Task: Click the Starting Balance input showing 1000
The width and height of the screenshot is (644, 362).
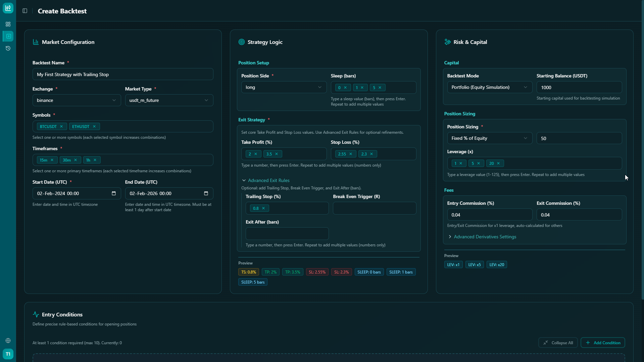Action: pos(579,87)
